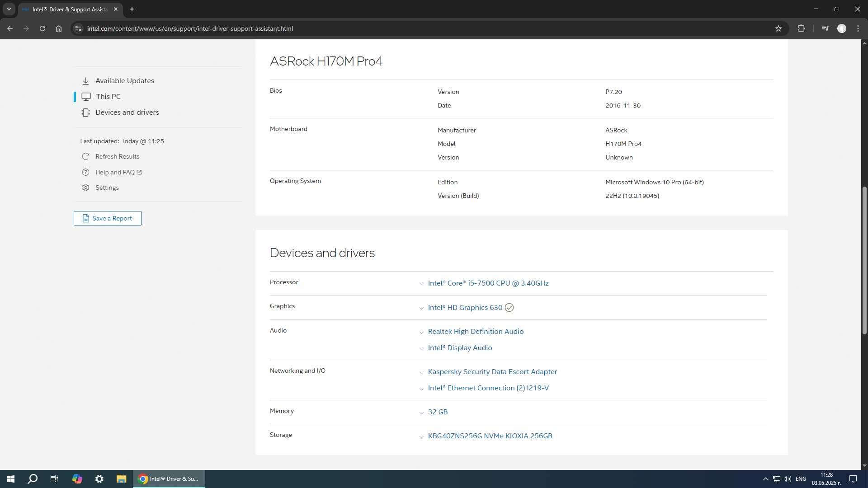The image size is (868, 488).
Task: Open the browser extensions menu
Action: pos(802,28)
